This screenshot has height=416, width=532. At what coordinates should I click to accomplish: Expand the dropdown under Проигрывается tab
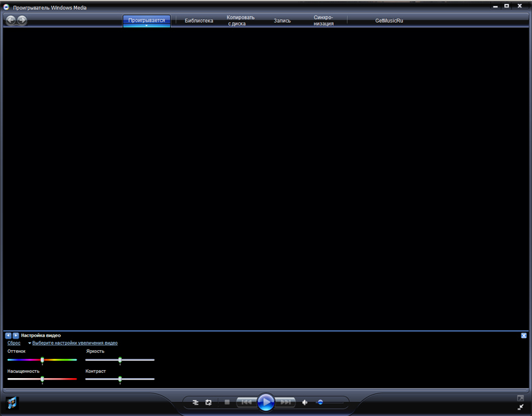click(x=146, y=25)
